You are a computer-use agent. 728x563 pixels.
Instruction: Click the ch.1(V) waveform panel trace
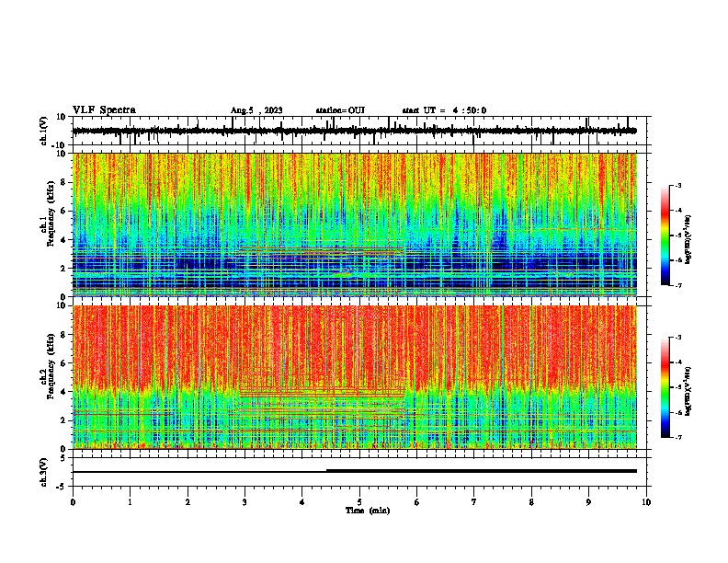[x=354, y=131]
